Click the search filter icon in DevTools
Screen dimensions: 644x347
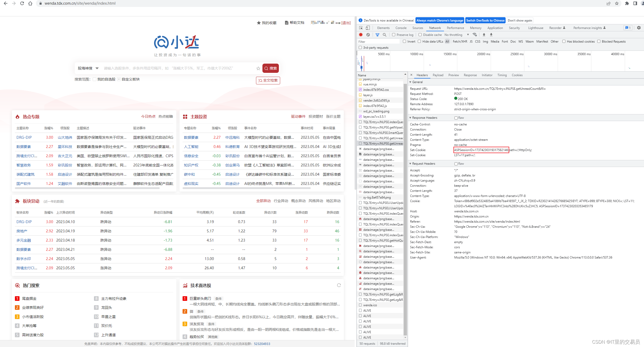[x=375, y=35]
